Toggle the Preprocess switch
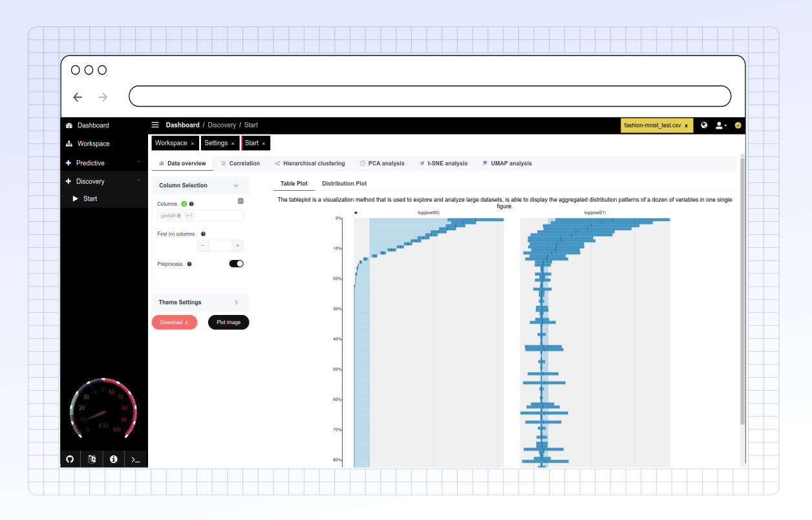 point(236,264)
